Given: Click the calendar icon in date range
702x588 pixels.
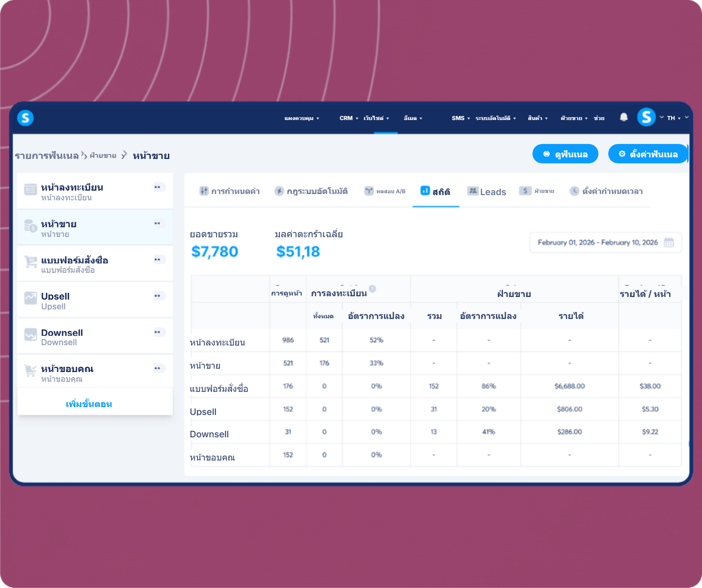Looking at the screenshot, I should pyautogui.click(x=669, y=242).
